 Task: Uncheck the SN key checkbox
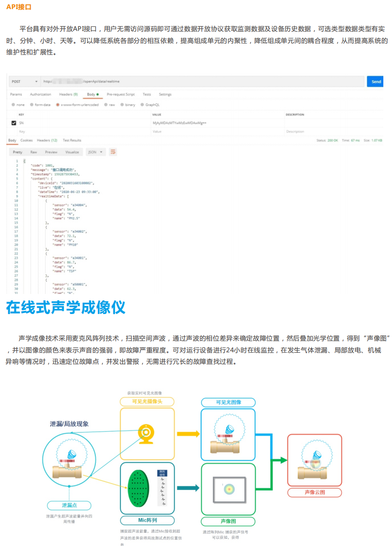tap(14, 123)
